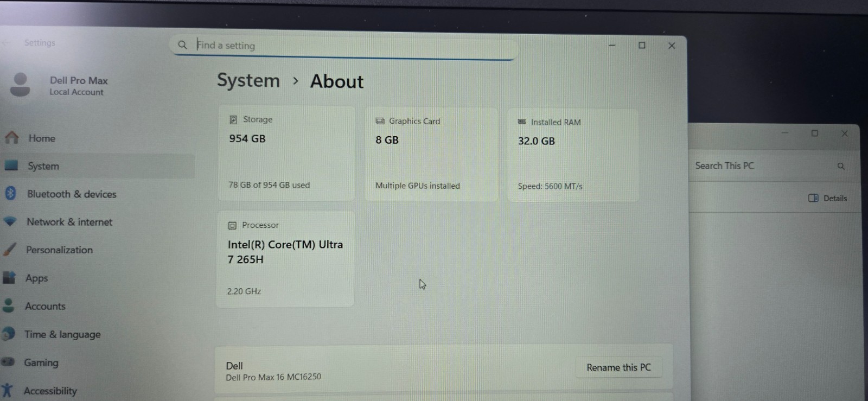Open the Installed RAM 32.0 GB card
This screenshot has height=401, width=868.
tap(573, 156)
